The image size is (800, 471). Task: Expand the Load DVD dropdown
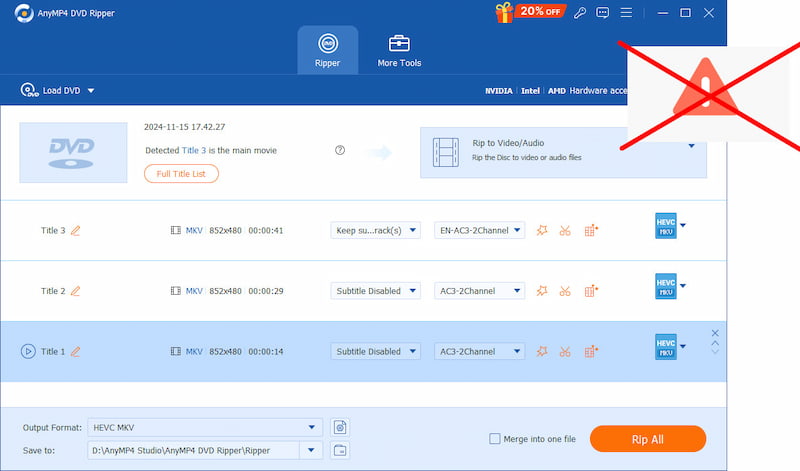coord(91,91)
